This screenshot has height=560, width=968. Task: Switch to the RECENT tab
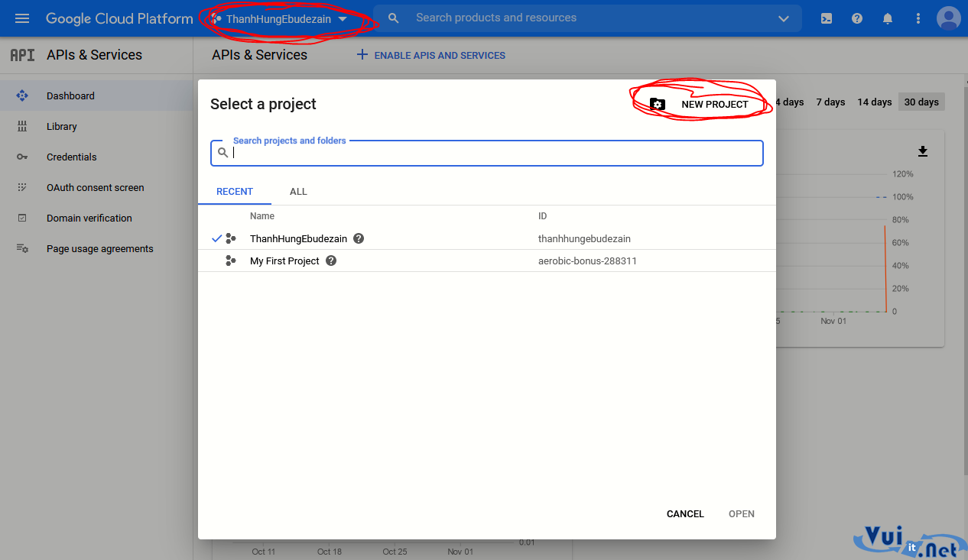pos(235,192)
